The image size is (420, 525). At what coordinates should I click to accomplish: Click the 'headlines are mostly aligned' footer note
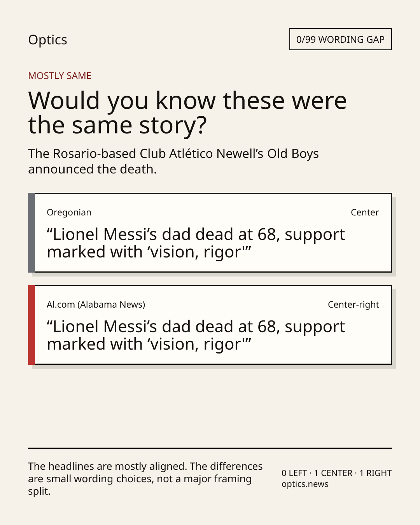pyautogui.click(x=145, y=478)
